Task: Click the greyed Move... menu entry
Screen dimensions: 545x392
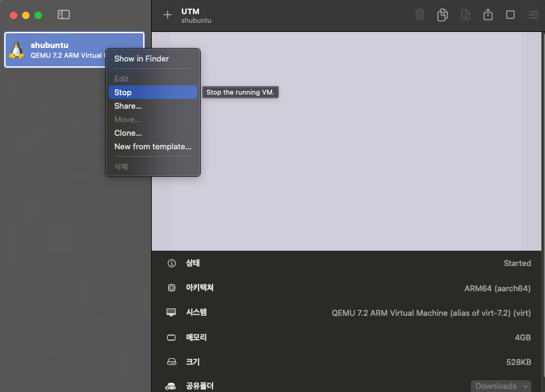Action: (153, 120)
